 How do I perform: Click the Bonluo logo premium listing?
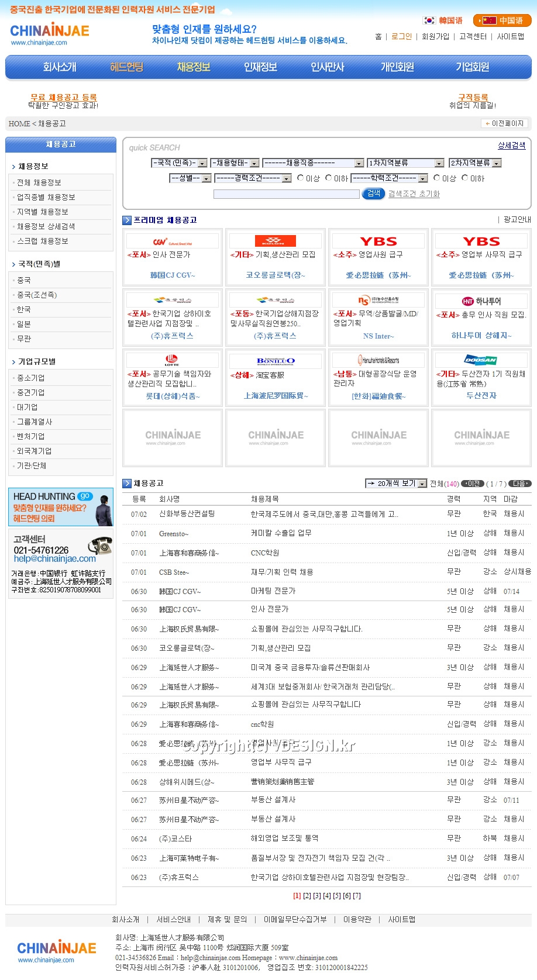[276, 361]
